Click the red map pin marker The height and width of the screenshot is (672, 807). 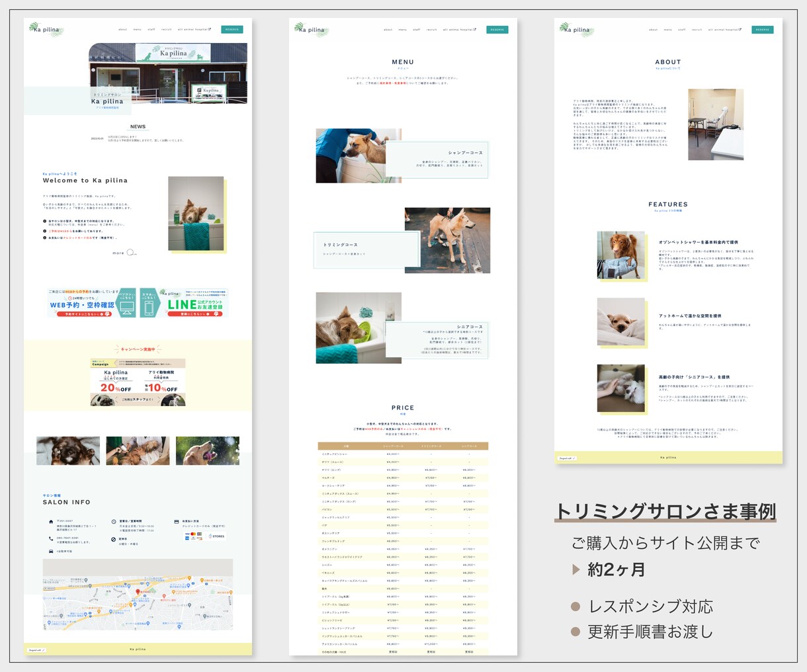coord(138,593)
